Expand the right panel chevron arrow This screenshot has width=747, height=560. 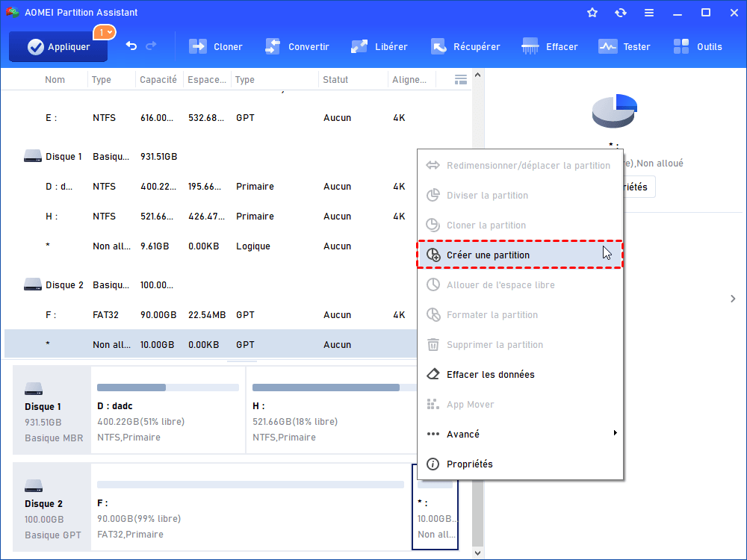[x=733, y=299]
